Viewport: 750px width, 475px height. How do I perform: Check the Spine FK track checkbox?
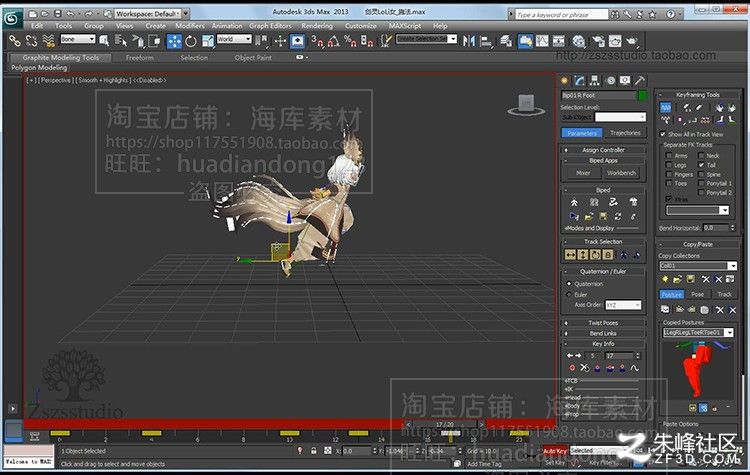coord(701,174)
